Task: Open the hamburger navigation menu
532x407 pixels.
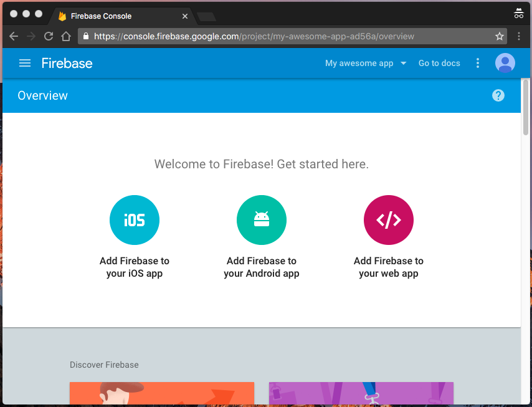Action: tap(25, 63)
